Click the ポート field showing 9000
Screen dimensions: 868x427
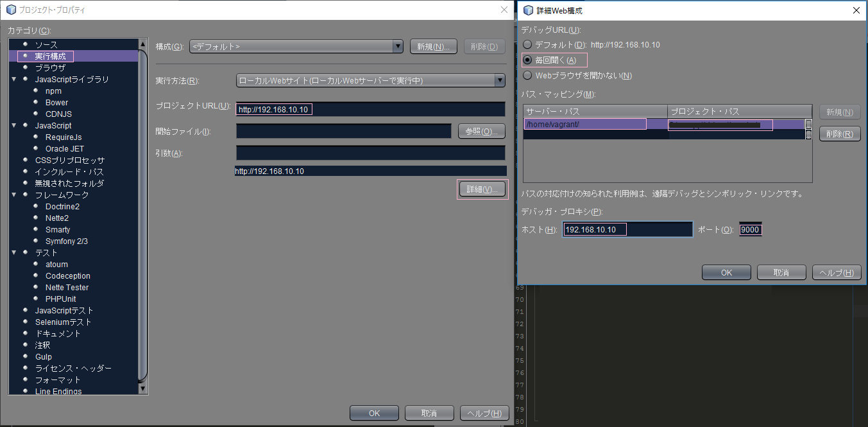click(x=749, y=229)
